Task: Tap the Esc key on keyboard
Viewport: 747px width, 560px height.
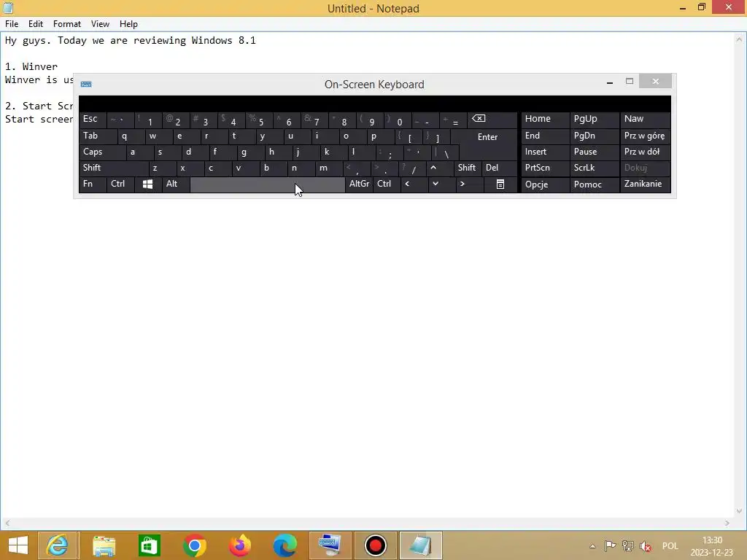Action: (93, 119)
